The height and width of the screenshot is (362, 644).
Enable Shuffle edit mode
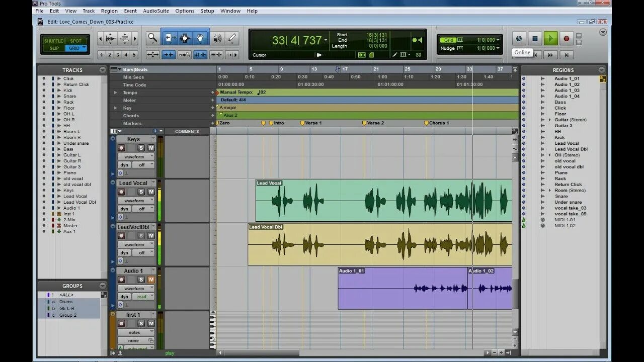tap(53, 41)
